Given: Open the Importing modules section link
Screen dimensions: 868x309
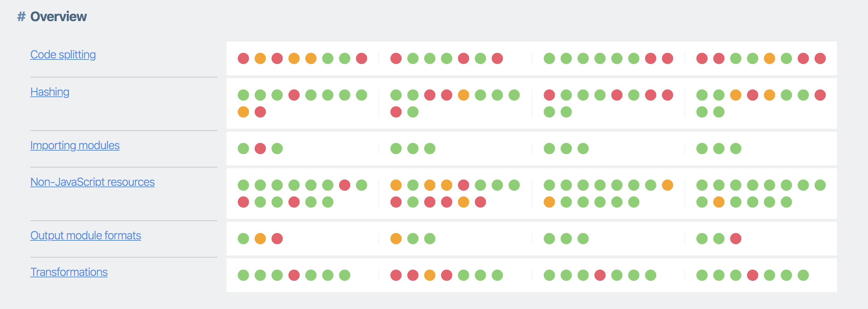Looking at the screenshot, I should pos(75,145).
